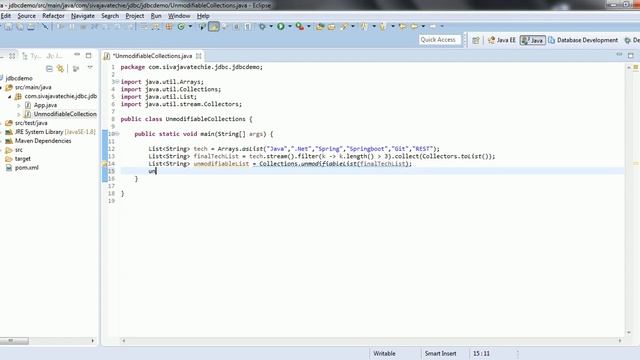The width and height of the screenshot is (640, 360).
Task: Minimize the editor area
Action: click(619, 55)
